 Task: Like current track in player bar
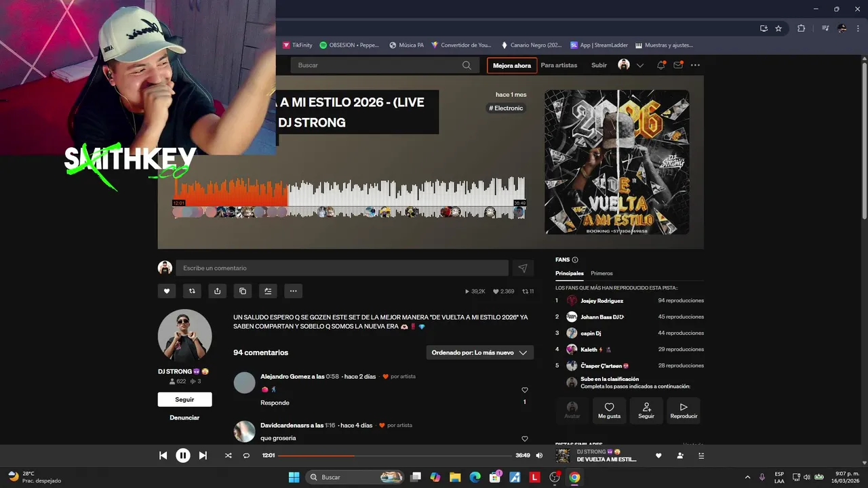point(658,455)
